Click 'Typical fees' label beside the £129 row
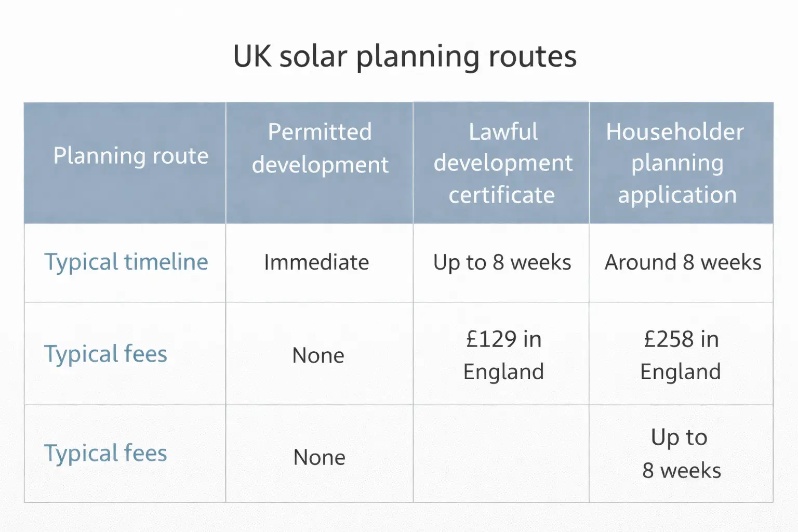The height and width of the screenshot is (532, 798). [105, 354]
